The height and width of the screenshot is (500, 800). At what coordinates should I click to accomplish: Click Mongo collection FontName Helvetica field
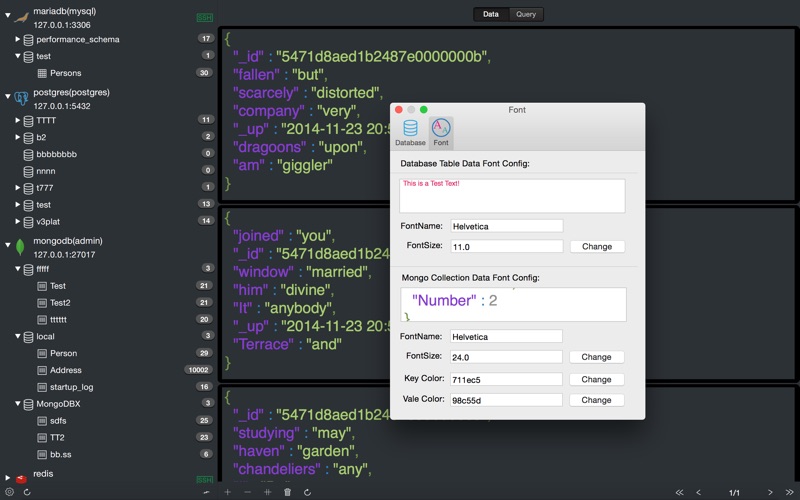(506, 337)
